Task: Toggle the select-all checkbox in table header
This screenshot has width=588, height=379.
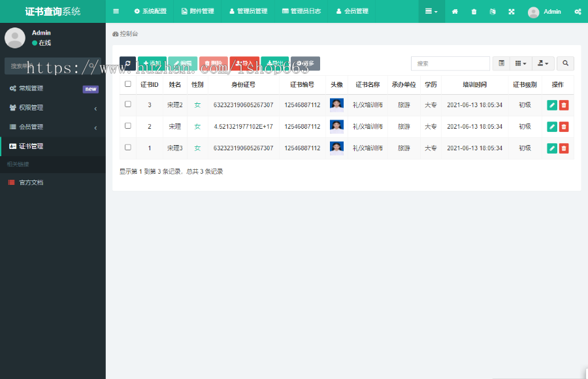Action: point(128,84)
